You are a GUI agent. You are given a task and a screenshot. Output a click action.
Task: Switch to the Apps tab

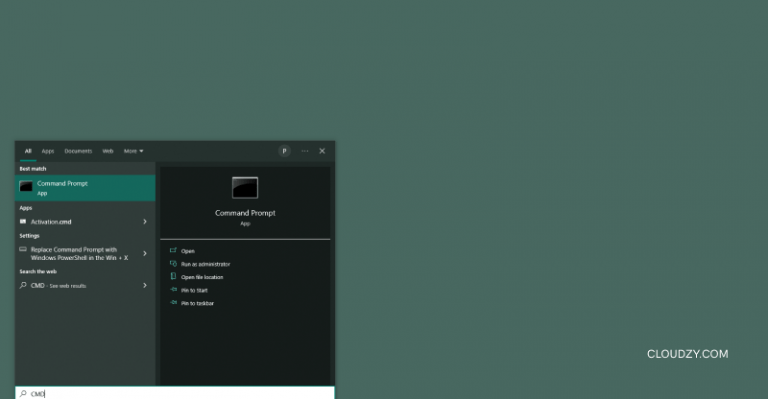click(x=48, y=151)
